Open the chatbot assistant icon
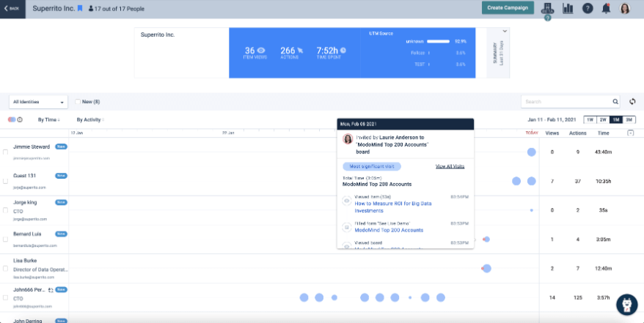Viewport: 644px width, 323px height. coord(626,305)
